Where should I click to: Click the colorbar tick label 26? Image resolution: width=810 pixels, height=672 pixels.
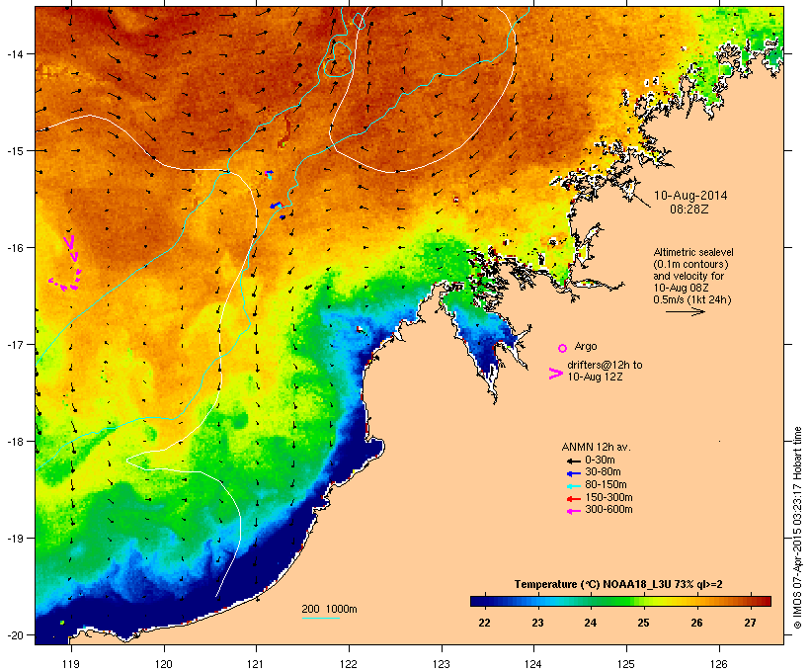[x=696, y=623]
